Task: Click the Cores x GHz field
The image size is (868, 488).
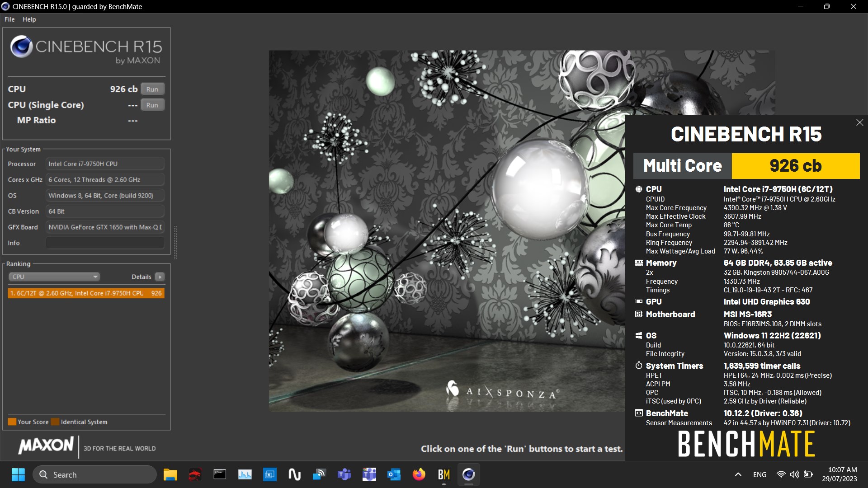Action: 105,179
